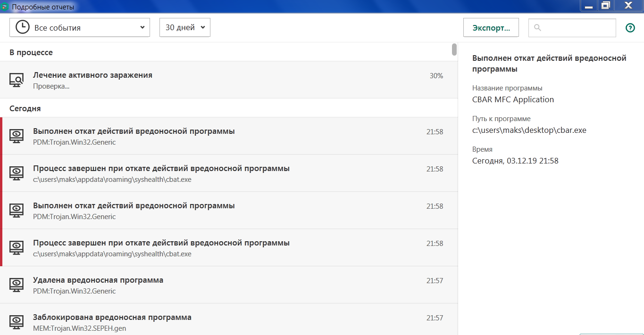Click the eye monitor icon beside 'Заблокирована вредоносная программа'
The image size is (644, 335).
coord(17,322)
